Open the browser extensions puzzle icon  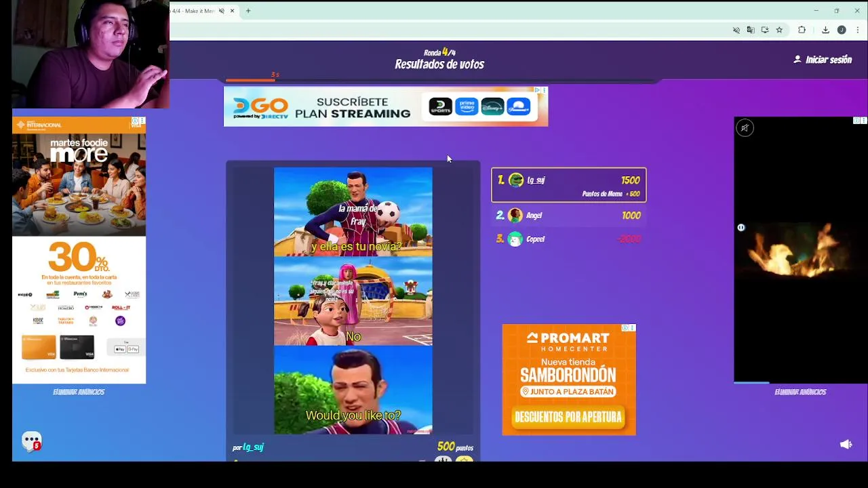[x=802, y=30]
